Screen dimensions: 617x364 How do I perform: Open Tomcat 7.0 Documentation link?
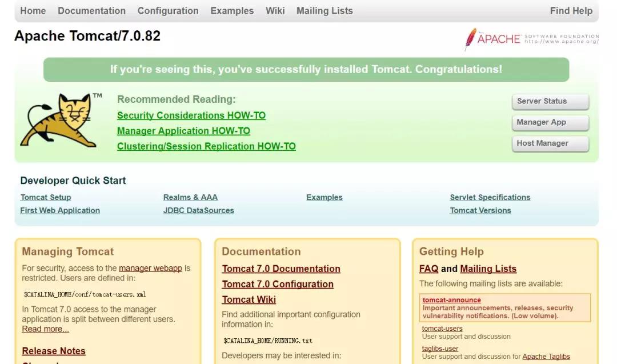281,269
